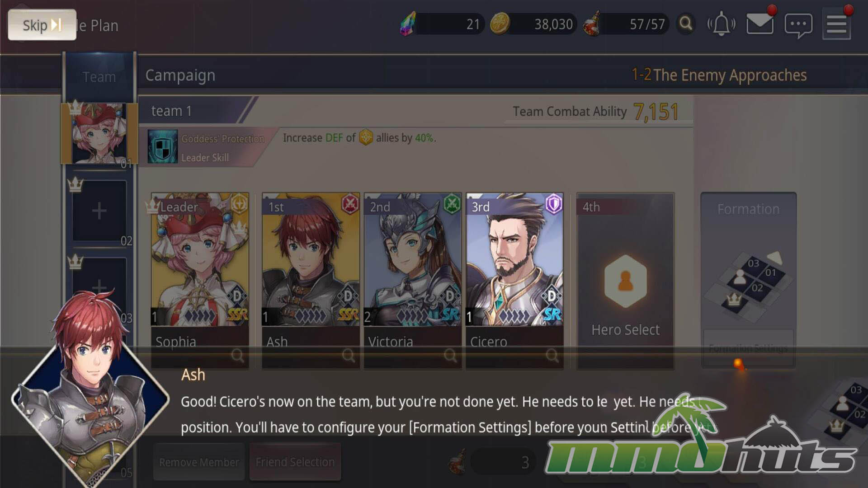Screen dimensions: 868x488
Task: Open the notification bell
Action: 721,23
